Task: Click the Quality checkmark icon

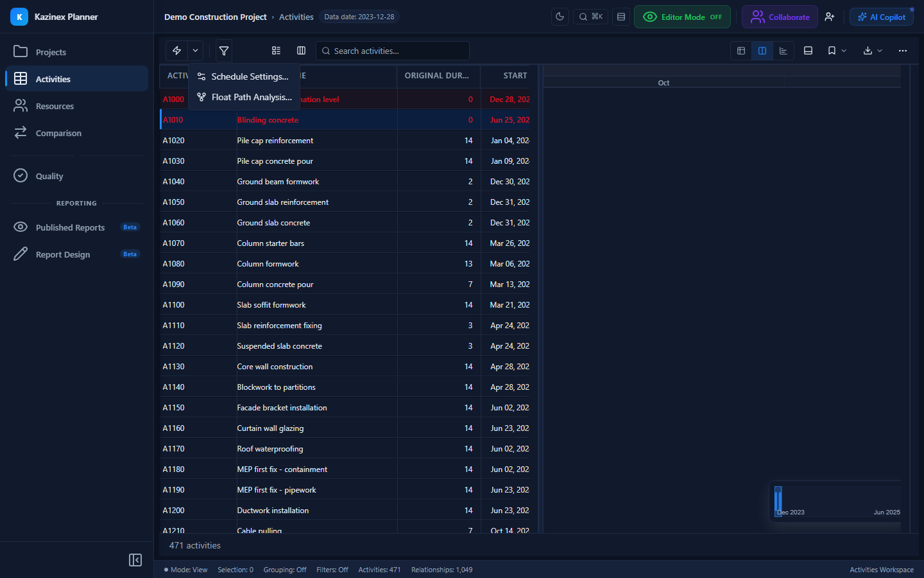Action: click(21, 175)
